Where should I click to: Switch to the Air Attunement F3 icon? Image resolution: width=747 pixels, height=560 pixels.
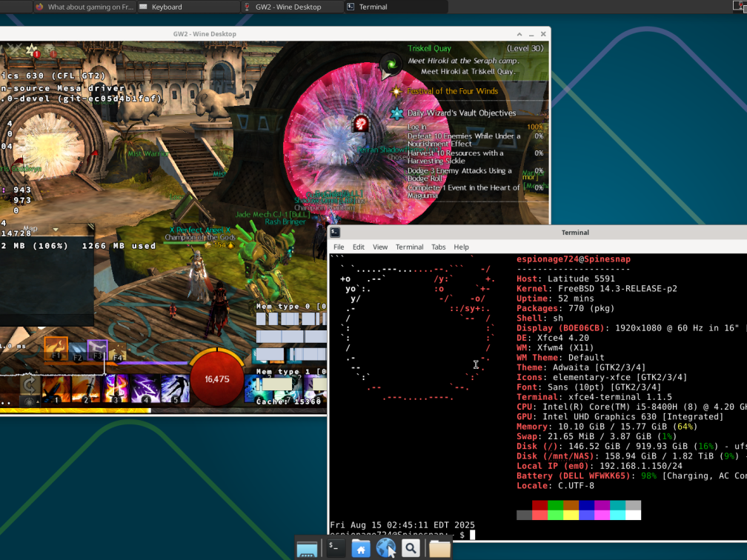[97, 350]
